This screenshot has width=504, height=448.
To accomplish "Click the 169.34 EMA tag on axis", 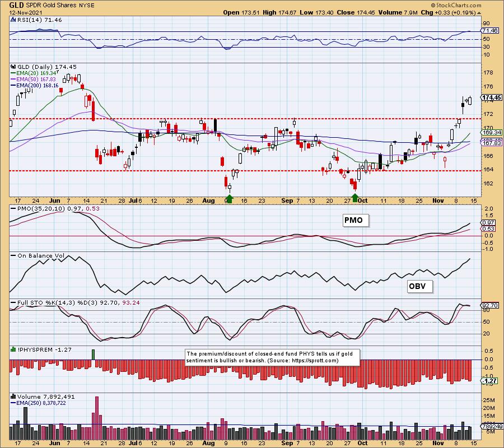I will click(x=492, y=132).
